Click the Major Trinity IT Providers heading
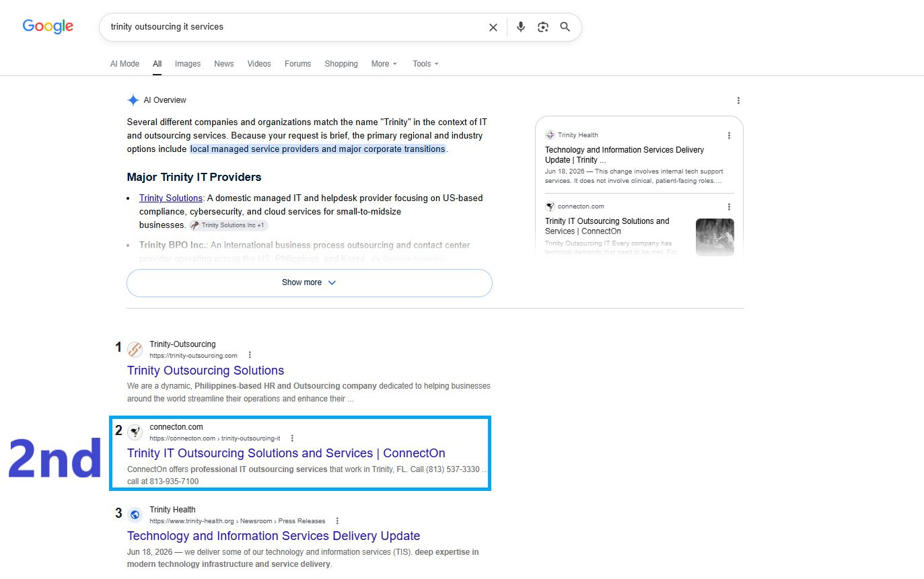Viewport: 924px width, 579px height. pyautogui.click(x=194, y=178)
